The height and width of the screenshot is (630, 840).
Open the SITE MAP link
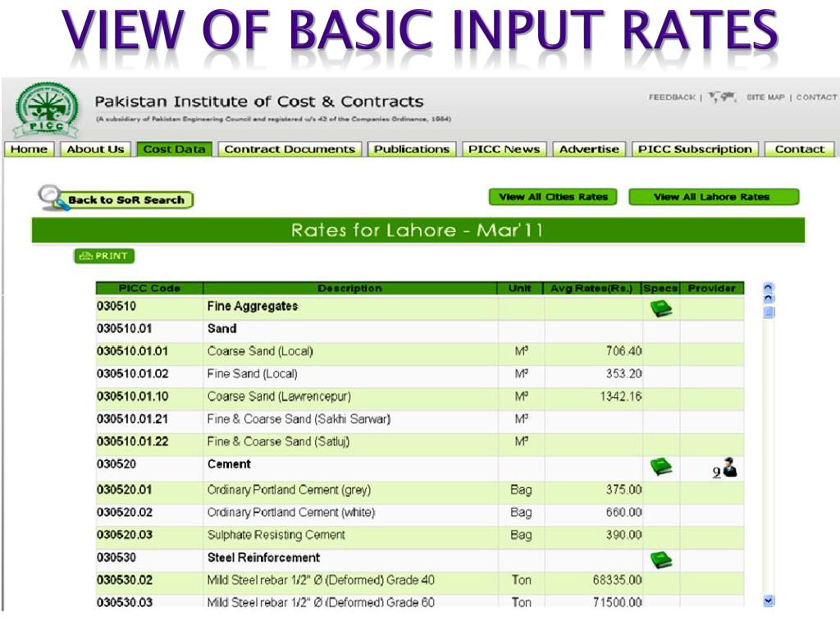coord(765,98)
